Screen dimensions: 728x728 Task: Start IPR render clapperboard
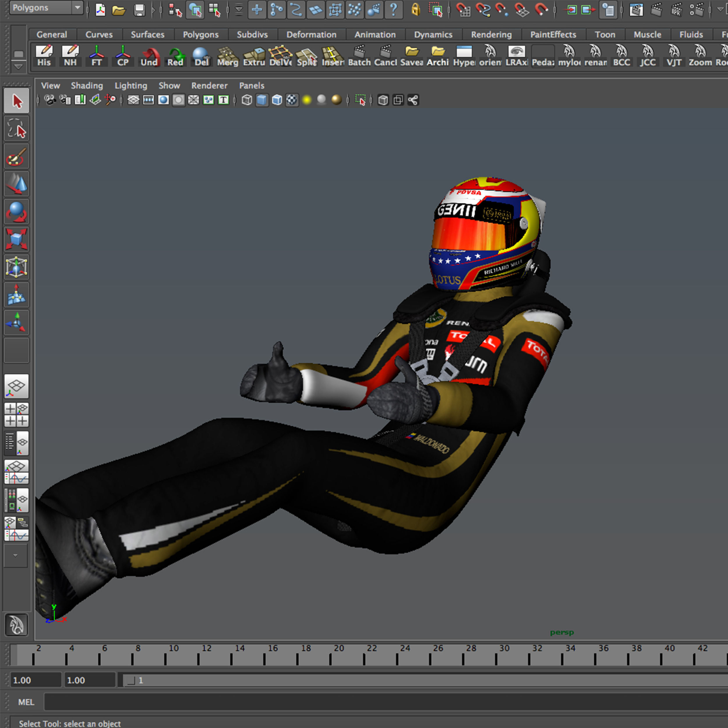coord(677,10)
